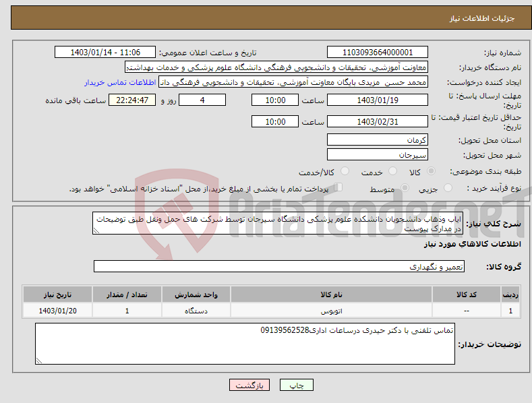Click the توضیحات خریدار text area
The height and width of the screenshot is (403, 532).
(245, 344)
